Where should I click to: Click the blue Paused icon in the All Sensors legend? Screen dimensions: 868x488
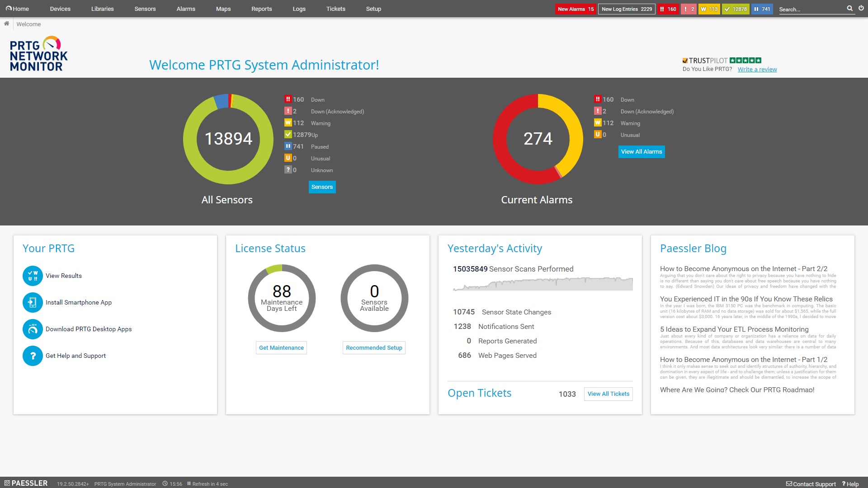[288, 146]
